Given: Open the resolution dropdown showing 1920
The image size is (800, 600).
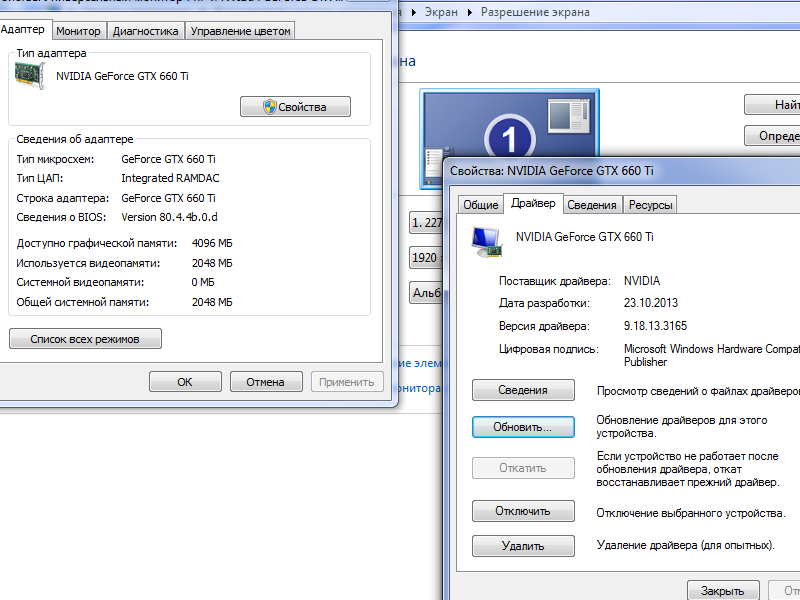Looking at the screenshot, I should point(427,258).
